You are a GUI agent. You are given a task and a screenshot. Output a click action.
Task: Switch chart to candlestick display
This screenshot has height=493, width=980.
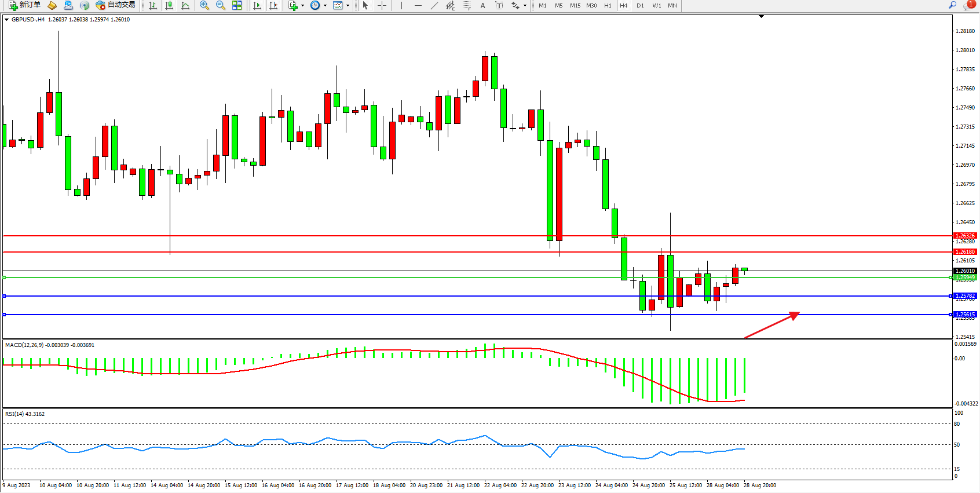[169, 5]
